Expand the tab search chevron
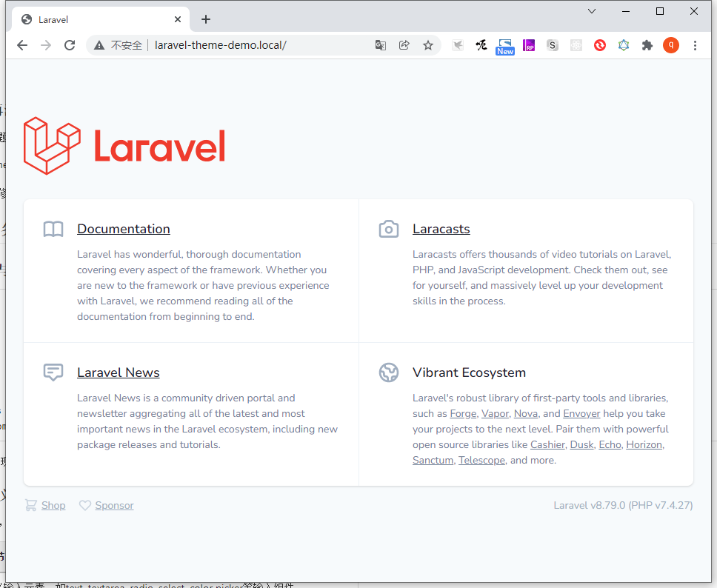 592,11
